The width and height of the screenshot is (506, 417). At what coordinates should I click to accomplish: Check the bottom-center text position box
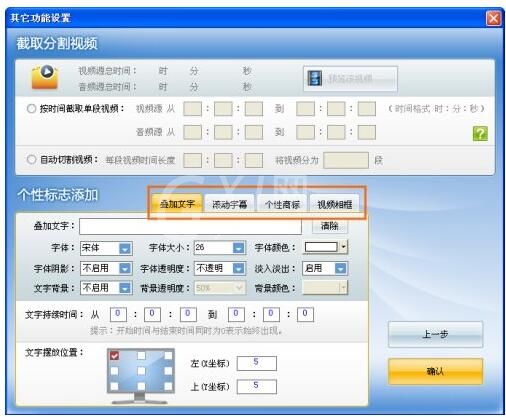[x=141, y=386]
